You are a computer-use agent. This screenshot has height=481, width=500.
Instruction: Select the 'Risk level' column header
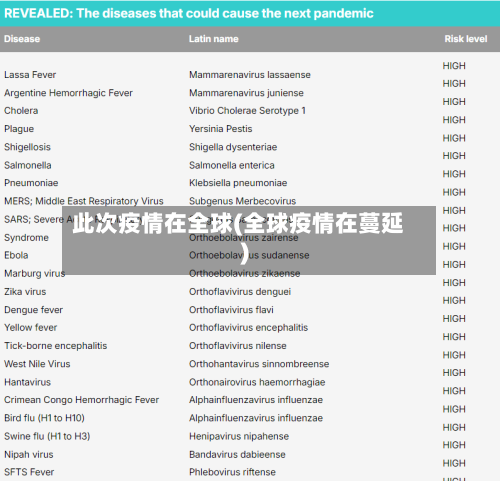point(466,39)
